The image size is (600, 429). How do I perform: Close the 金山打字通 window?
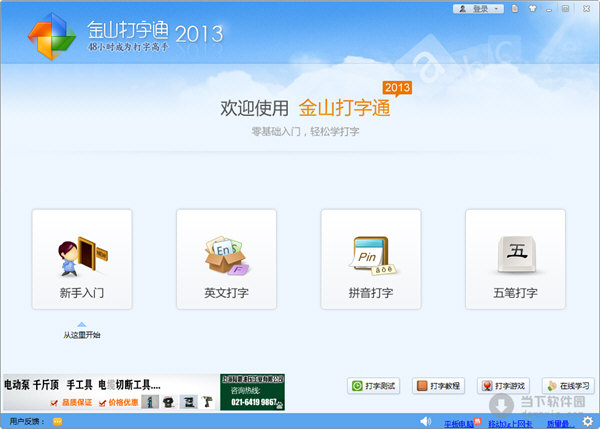(586, 8)
